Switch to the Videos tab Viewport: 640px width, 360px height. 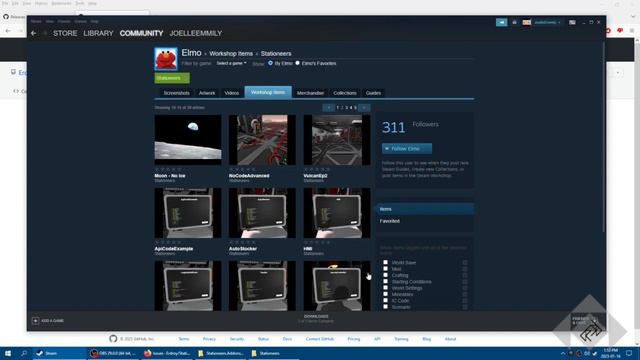231,93
